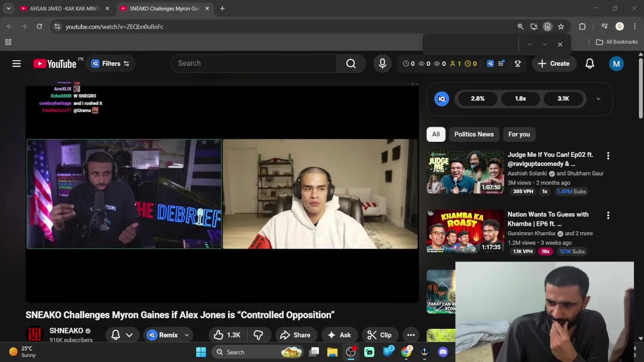The height and width of the screenshot is (362, 644).
Task: Open the vidIQ trophy achievements icon
Action: coord(517,64)
